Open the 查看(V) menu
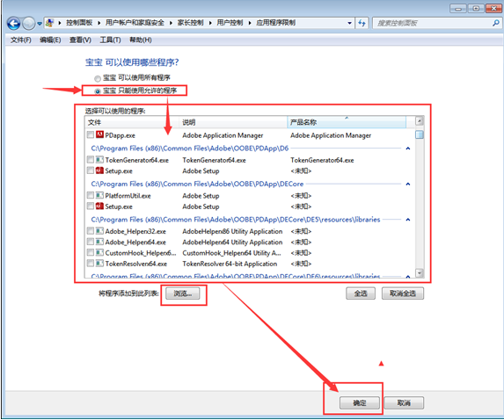The height and width of the screenshot is (420, 504). click(x=80, y=40)
